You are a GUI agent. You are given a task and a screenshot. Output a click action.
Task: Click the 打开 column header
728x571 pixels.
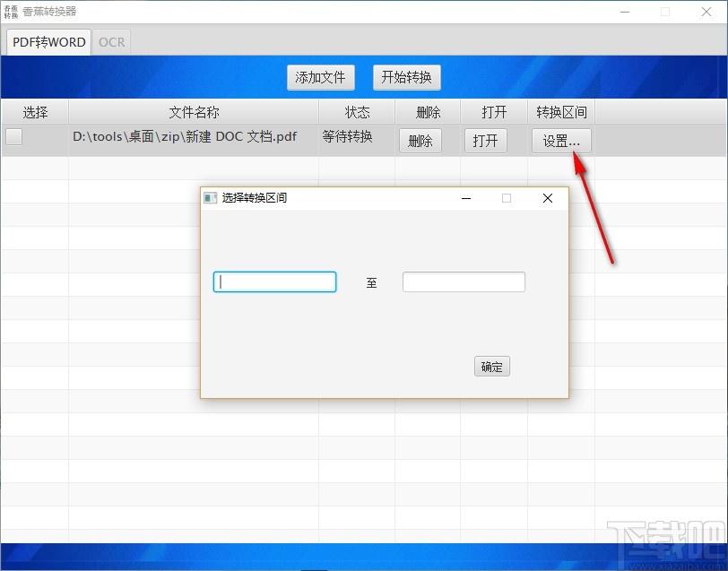click(494, 112)
